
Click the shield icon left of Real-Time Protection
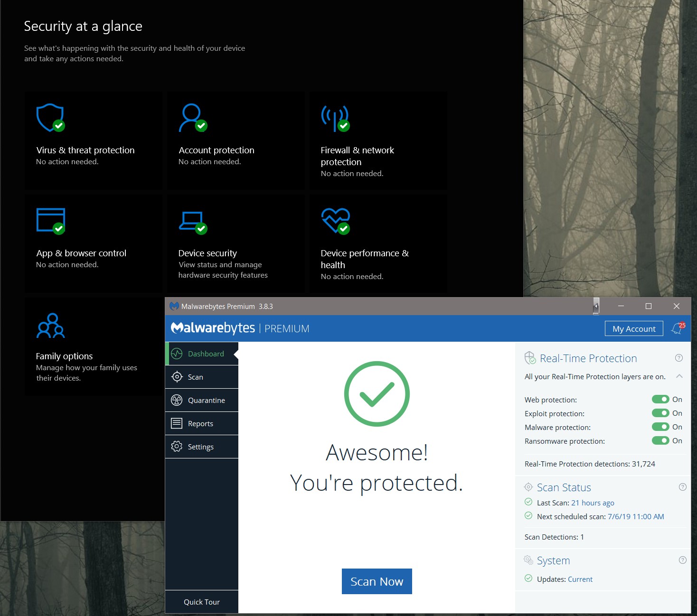coord(530,358)
